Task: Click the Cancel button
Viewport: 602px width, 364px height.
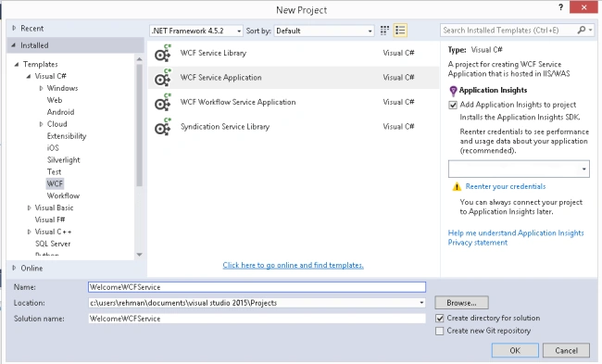Action: click(566, 350)
